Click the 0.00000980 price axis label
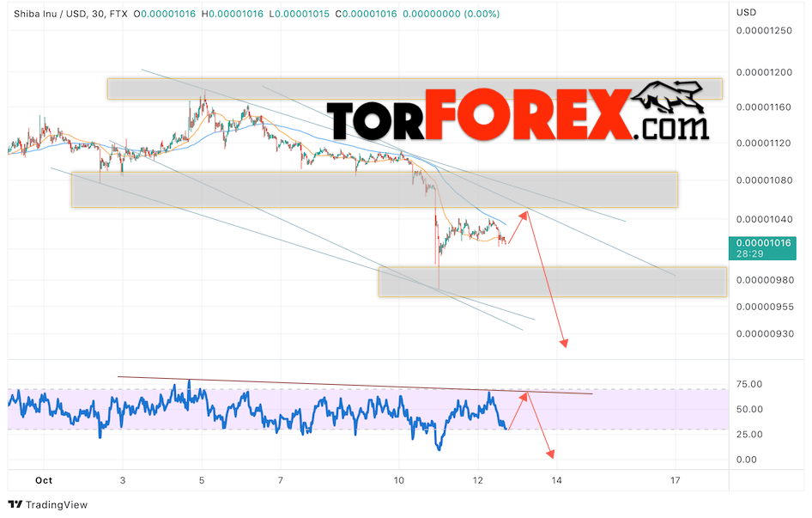Screen dimensions: 812x518 pyautogui.click(x=764, y=280)
